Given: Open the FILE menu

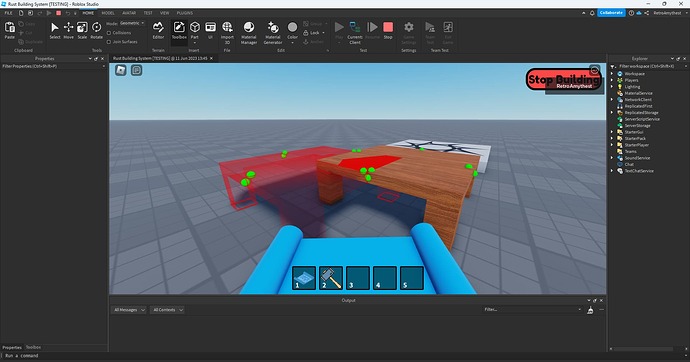Looking at the screenshot, I should pos(8,13).
